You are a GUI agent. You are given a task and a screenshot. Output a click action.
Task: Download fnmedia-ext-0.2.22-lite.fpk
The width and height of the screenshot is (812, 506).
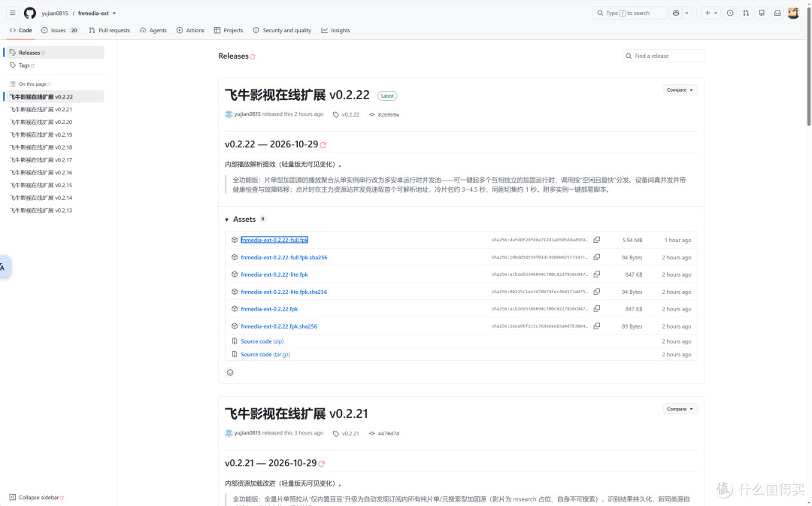[x=274, y=274]
